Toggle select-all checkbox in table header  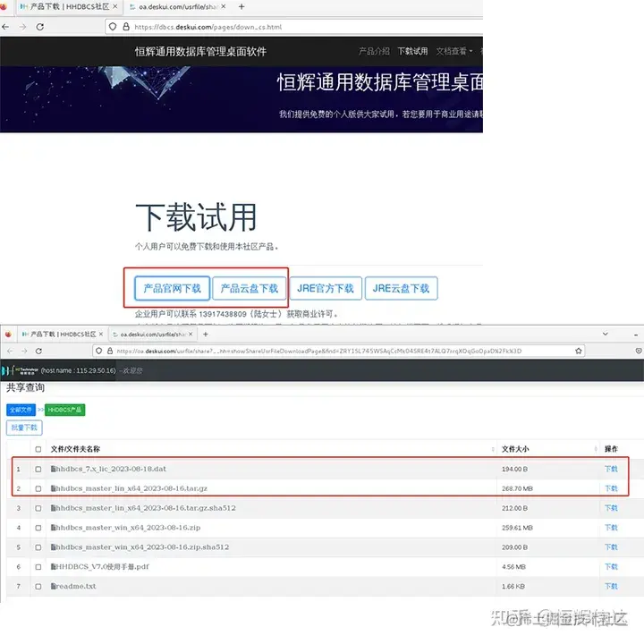(38, 449)
